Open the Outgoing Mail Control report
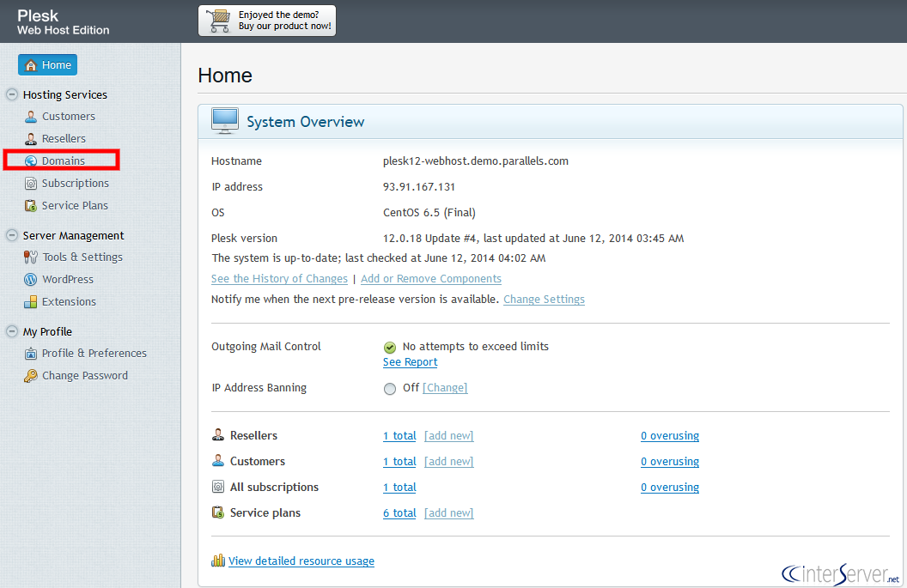 [x=410, y=361]
